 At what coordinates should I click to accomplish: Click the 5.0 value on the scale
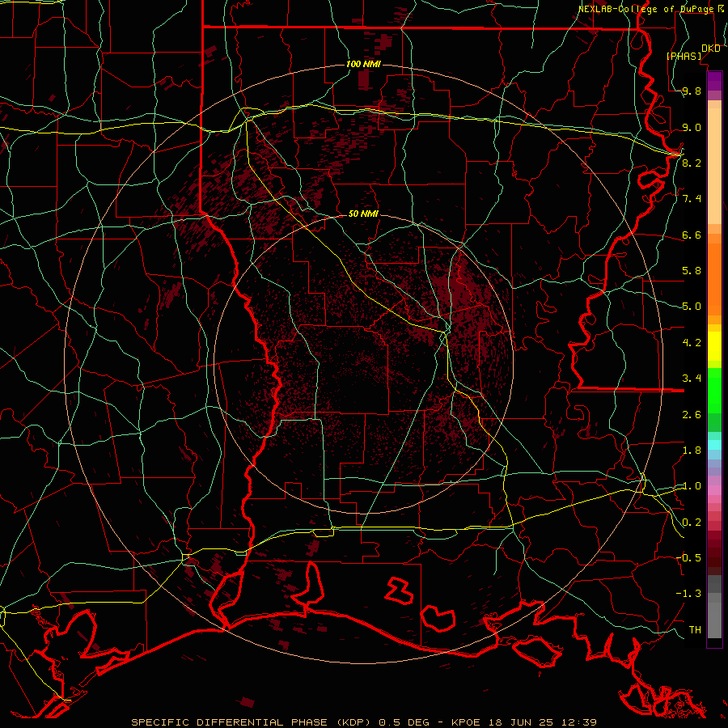coord(692,307)
